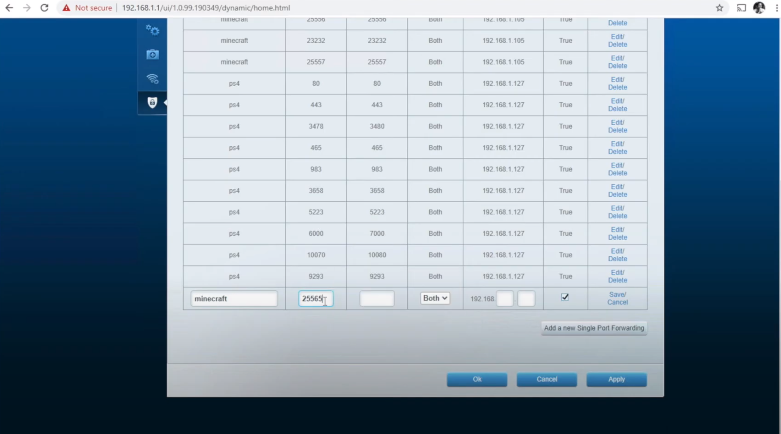Delete the ps4 port 983 rule

tap(618, 173)
